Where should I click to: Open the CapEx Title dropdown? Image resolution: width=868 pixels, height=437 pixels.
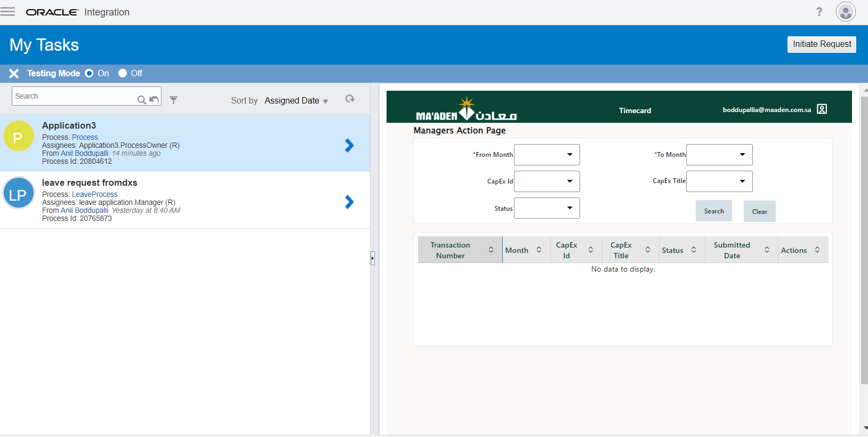[719, 181]
